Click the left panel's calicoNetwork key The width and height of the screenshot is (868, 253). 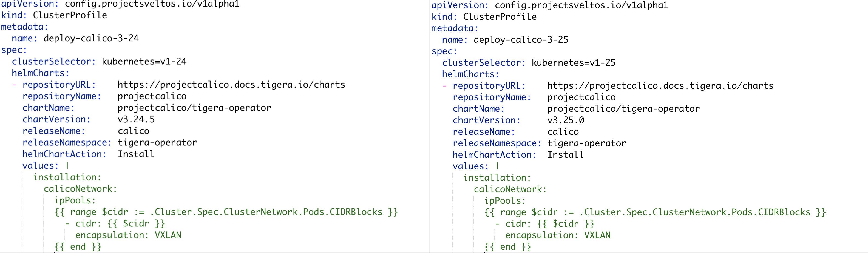click(80, 189)
